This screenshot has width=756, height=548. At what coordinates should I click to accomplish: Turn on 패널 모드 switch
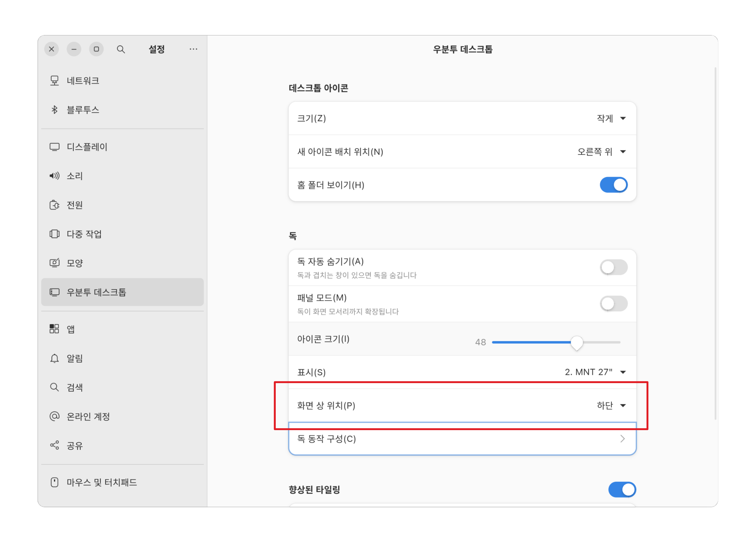click(614, 303)
